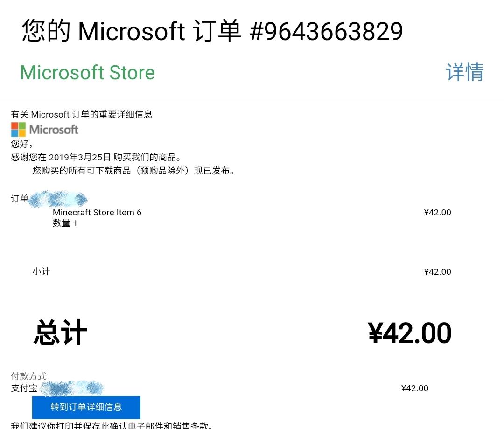Click the downloadable items released notice text
This screenshot has height=429, width=504.
pyautogui.click(x=133, y=171)
